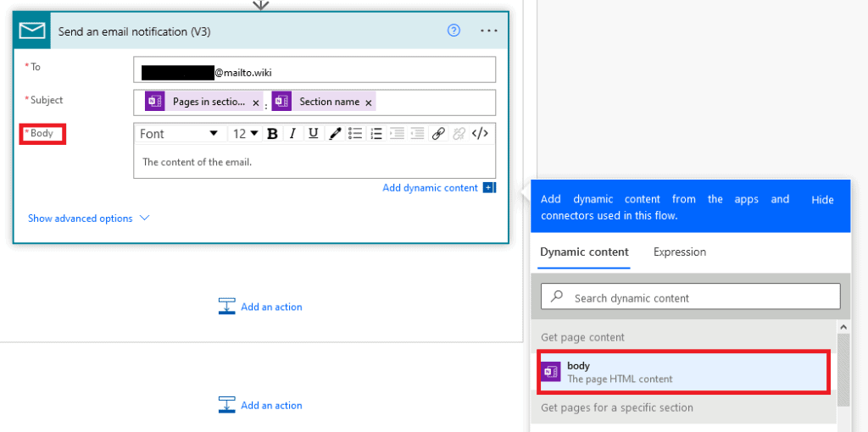Click the email envelope icon in action header
This screenshot has width=868, height=432.
point(31,31)
